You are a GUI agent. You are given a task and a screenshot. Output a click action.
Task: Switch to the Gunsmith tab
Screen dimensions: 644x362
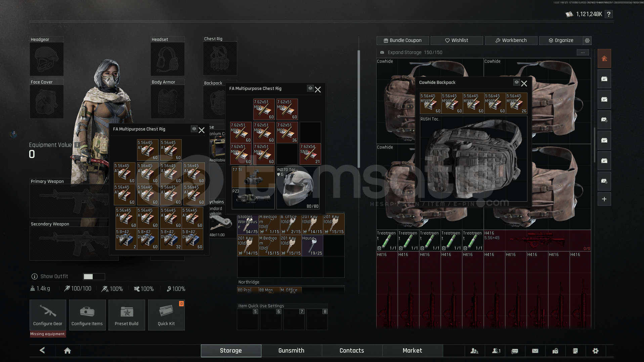[291, 351]
